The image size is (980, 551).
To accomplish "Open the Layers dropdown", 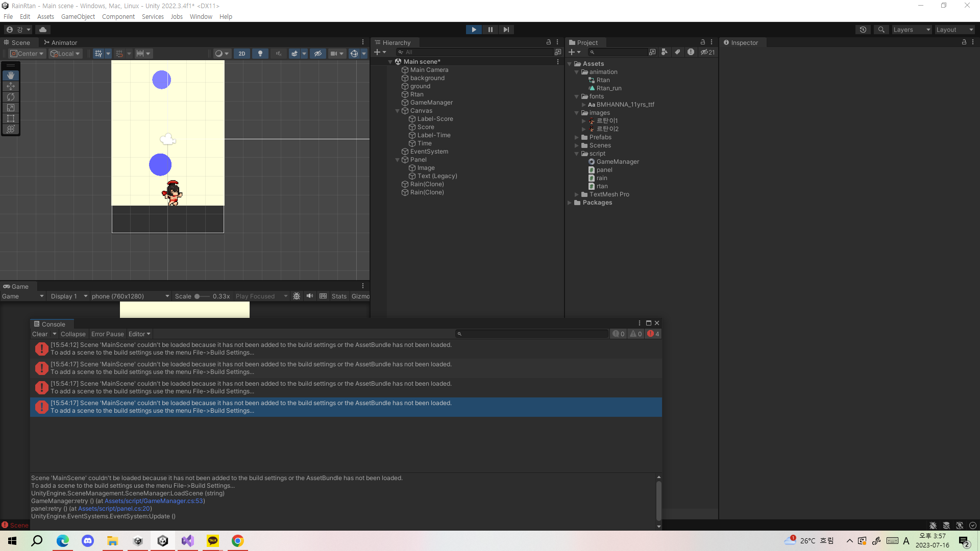I will click(x=912, y=30).
